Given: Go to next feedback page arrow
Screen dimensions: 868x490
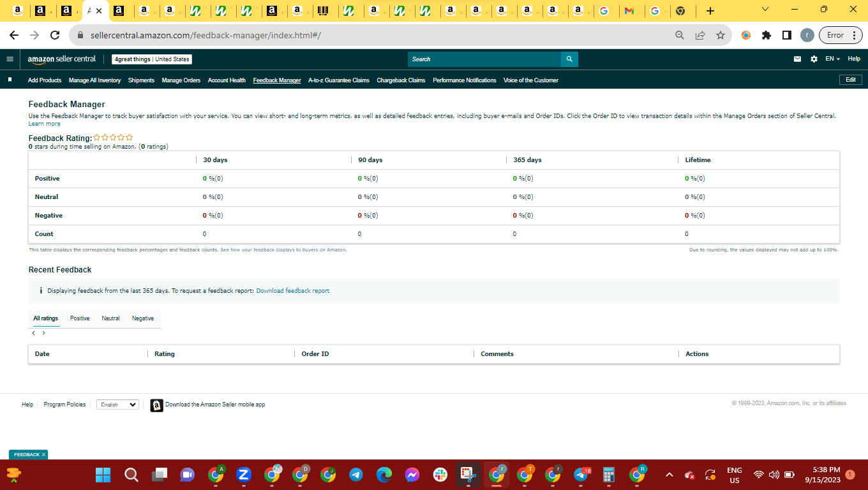Looking at the screenshot, I should coord(43,333).
